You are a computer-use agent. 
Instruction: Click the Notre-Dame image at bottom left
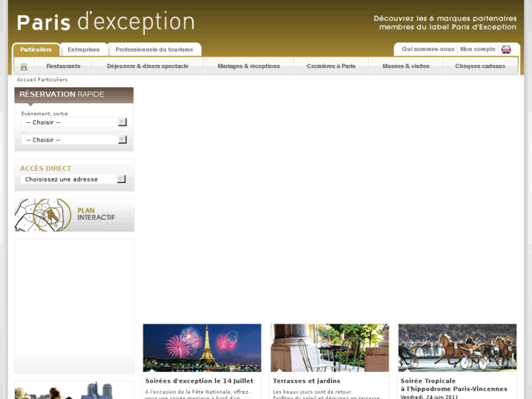click(75, 390)
